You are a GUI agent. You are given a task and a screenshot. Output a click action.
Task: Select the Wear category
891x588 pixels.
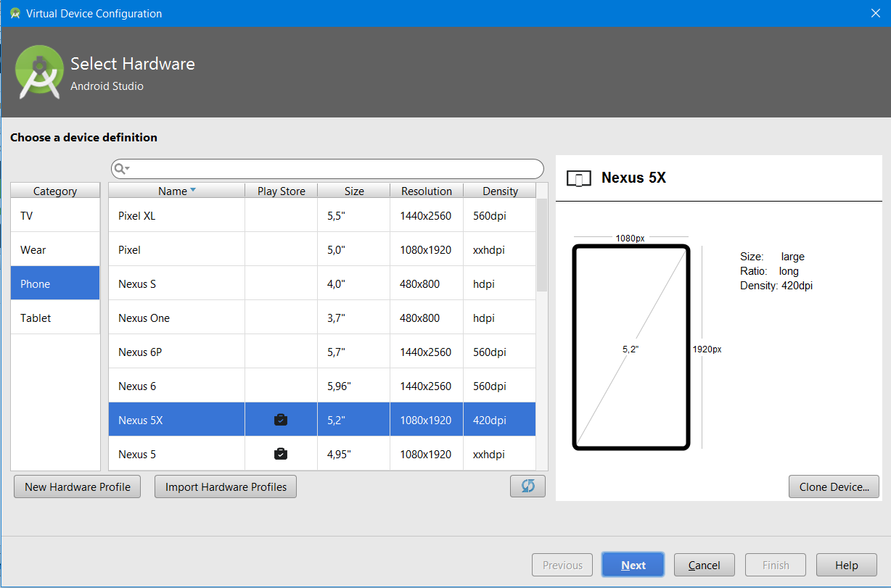[x=55, y=249]
